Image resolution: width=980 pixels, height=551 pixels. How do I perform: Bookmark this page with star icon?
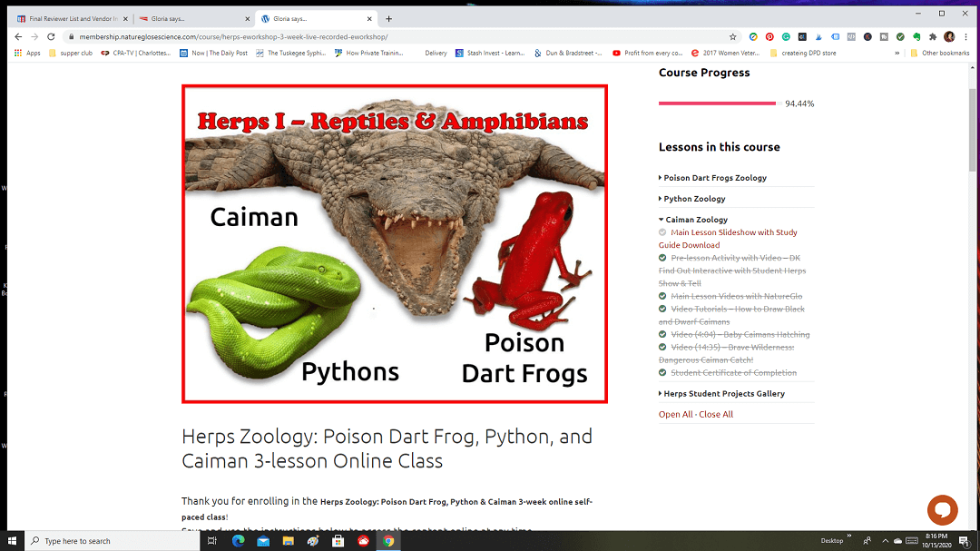point(733,37)
